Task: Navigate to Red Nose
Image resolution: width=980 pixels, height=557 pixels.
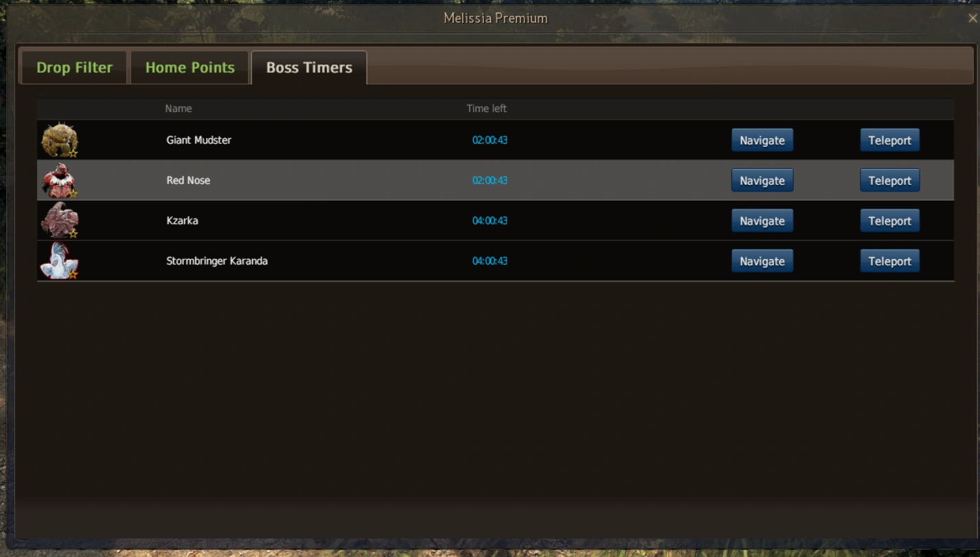Action: coord(762,181)
